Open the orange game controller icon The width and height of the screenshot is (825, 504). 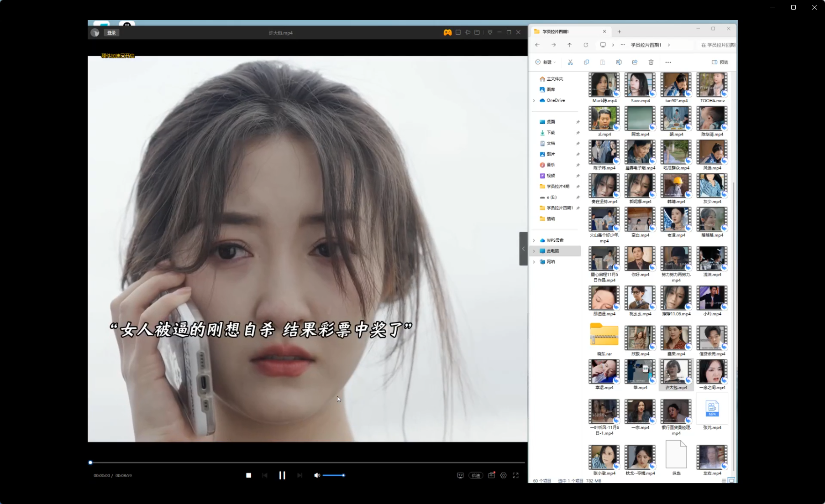[x=447, y=32]
